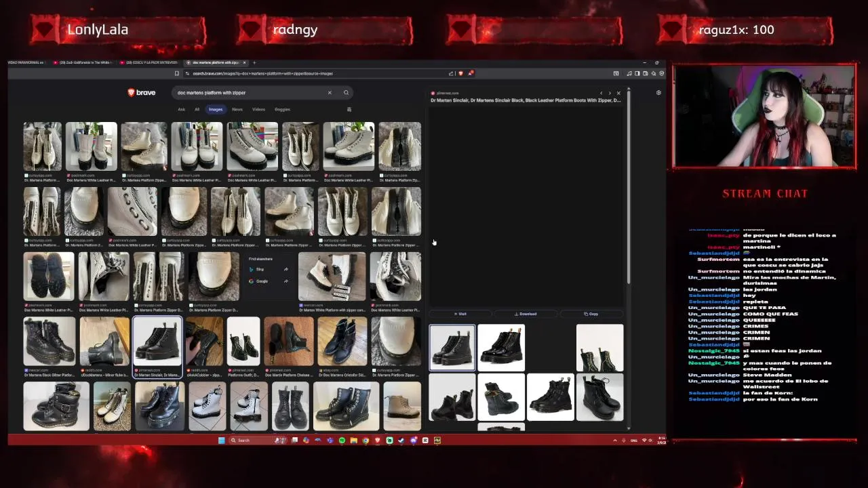Toggle the browser sidebar panel icon
Image resolution: width=868 pixels, height=488 pixels.
click(637, 73)
